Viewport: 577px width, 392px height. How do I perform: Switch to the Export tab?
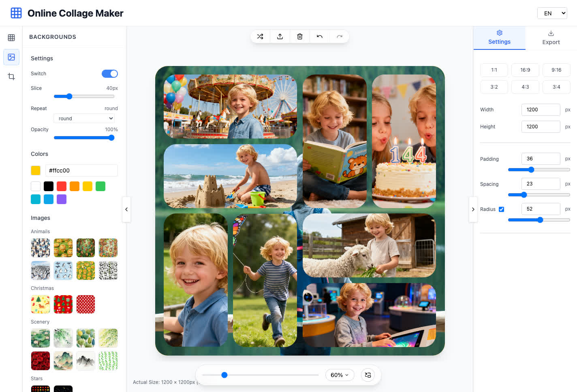(x=551, y=38)
